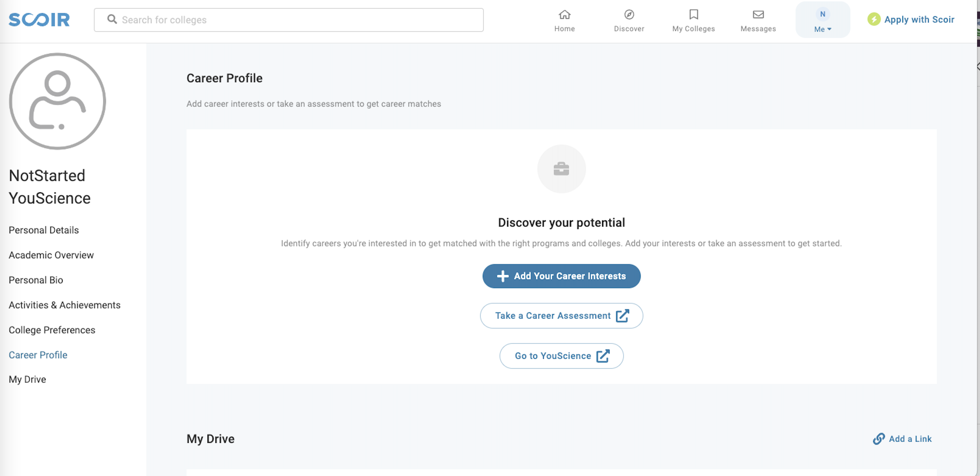This screenshot has height=476, width=980.
Task: Click the My Drive section heading
Action: click(210, 439)
